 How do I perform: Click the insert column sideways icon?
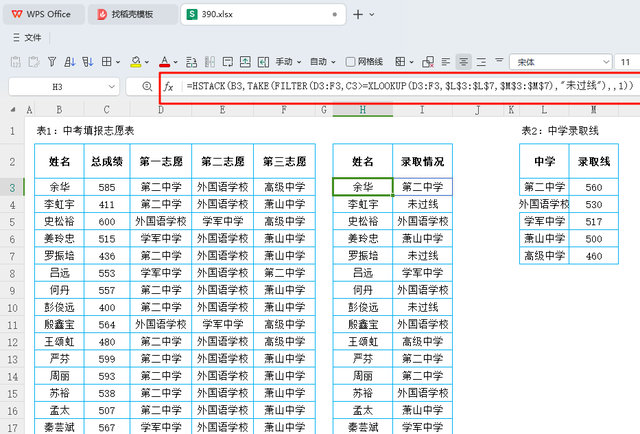pos(263,62)
